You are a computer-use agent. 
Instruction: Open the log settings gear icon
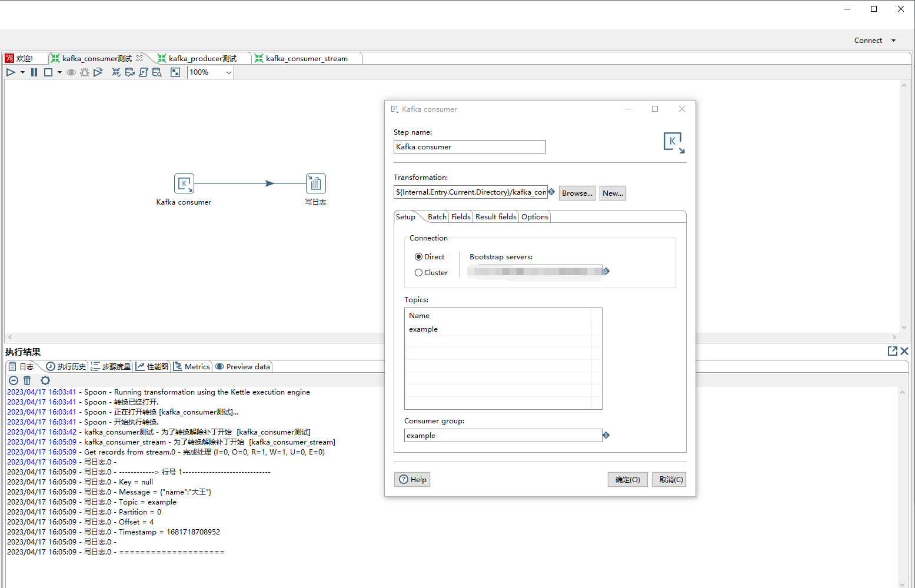(x=45, y=380)
